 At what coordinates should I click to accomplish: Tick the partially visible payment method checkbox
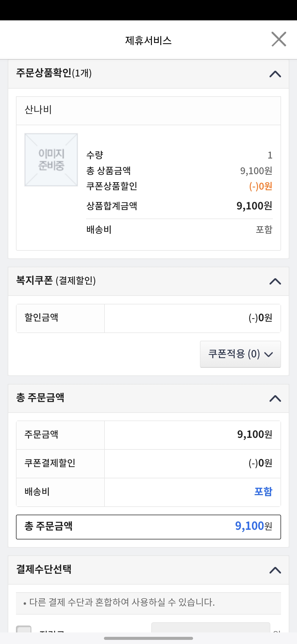pyautogui.click(x=24, y=629)
